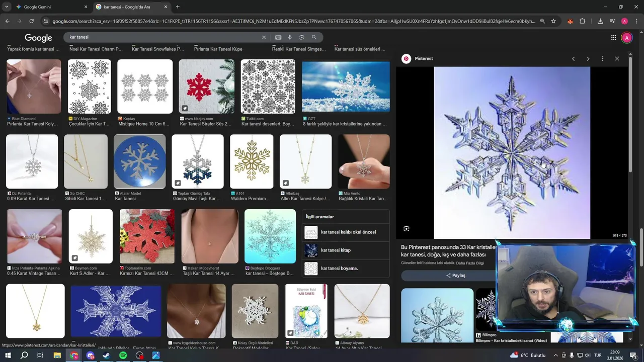
Task: Open the Toptanalim red glitter snowflake thumbnail
Action: pyautogui.click(x=147, y=236)
